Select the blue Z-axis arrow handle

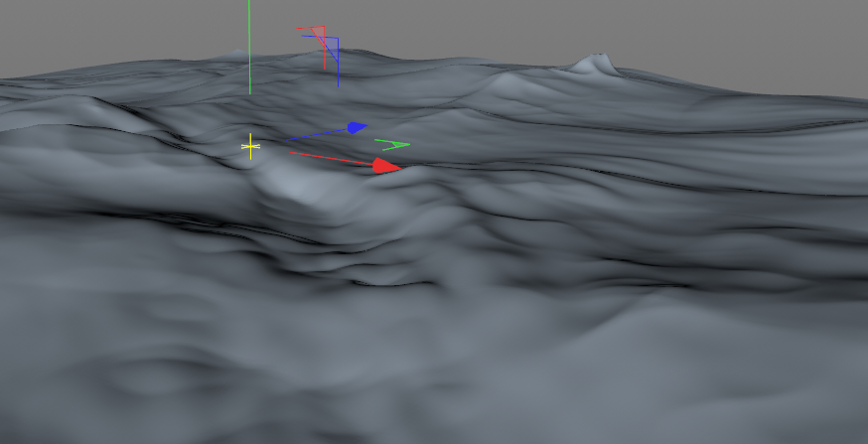coord(357,128)
